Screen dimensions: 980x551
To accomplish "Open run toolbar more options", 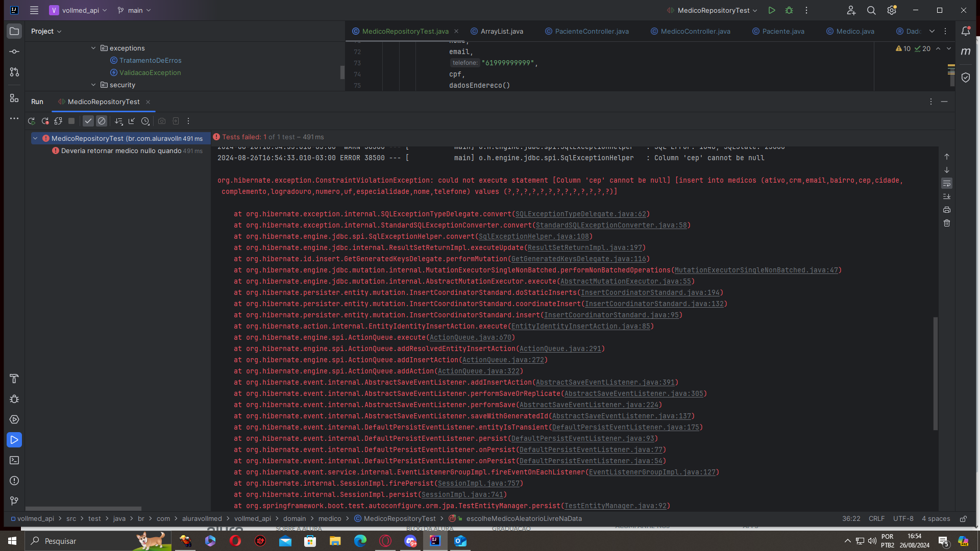I will coord(188,121).
